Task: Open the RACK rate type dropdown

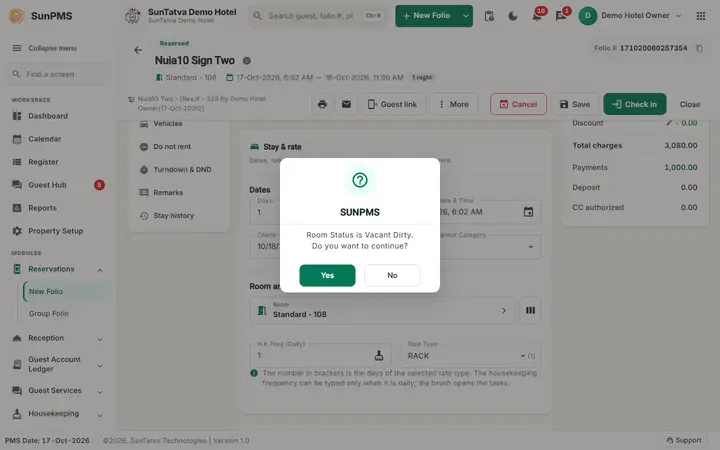Action: (471, 355)
